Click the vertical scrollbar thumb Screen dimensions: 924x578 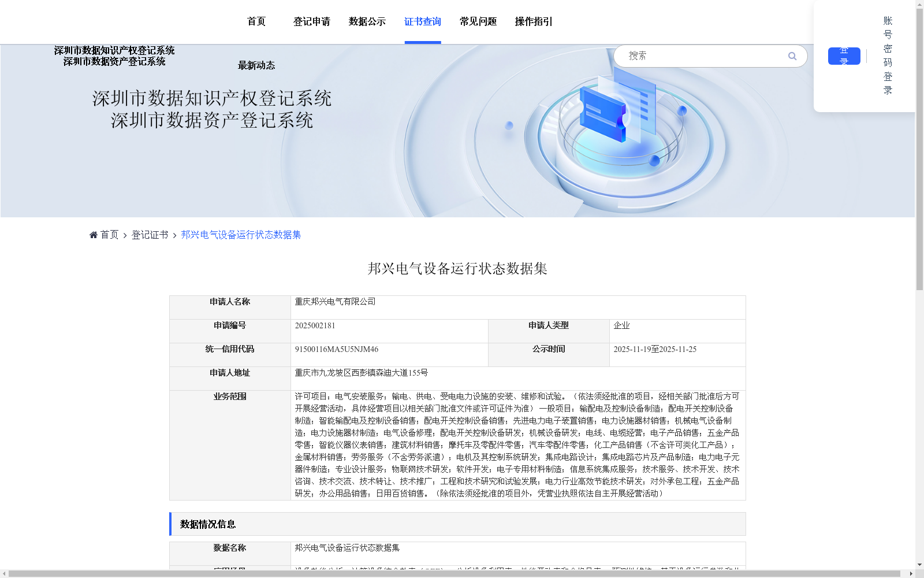pos(919,149)
